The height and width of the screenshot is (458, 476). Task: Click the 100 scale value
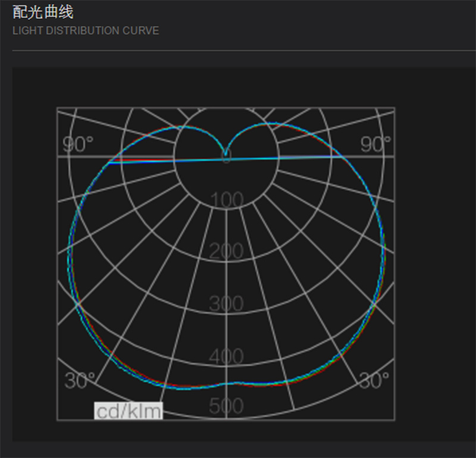pyautogui.click(x=227, y=199)
